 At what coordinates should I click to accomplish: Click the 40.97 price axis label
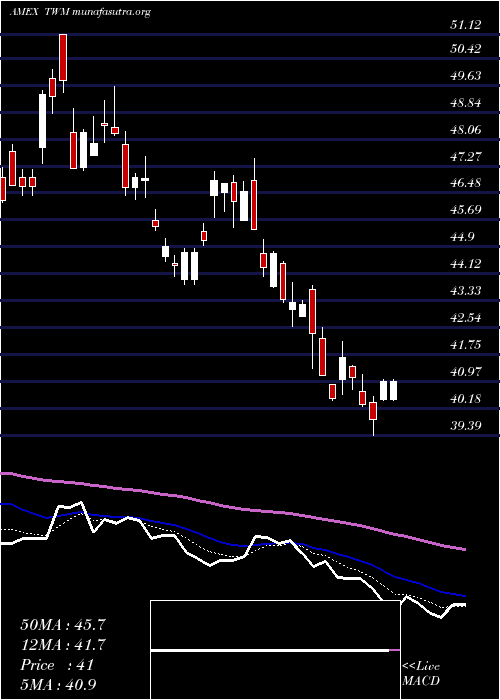click(x=466, y=371)
